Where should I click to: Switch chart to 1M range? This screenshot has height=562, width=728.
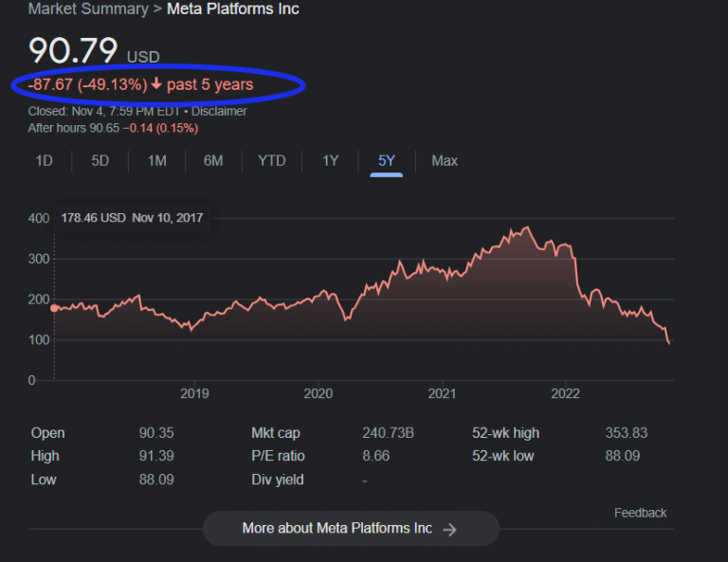pyautogui.click(x=157, y=161)
